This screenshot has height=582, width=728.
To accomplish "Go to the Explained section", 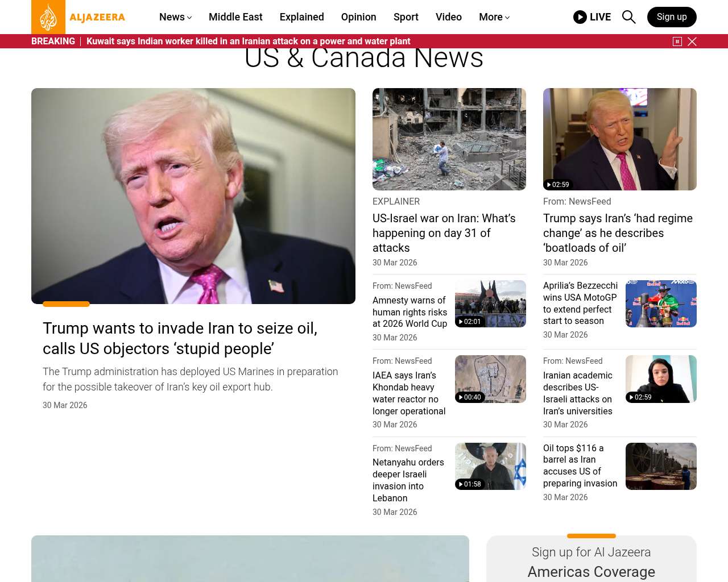I will (302, 17).
